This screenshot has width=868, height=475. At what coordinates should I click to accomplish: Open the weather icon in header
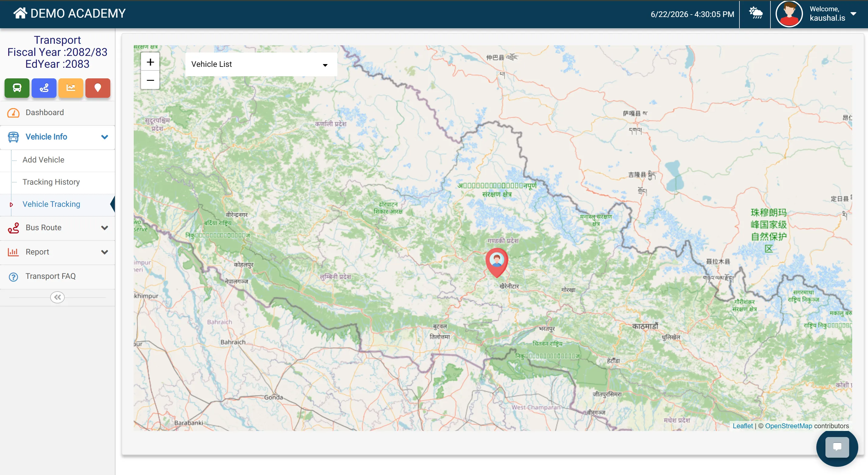click(756, 13)
